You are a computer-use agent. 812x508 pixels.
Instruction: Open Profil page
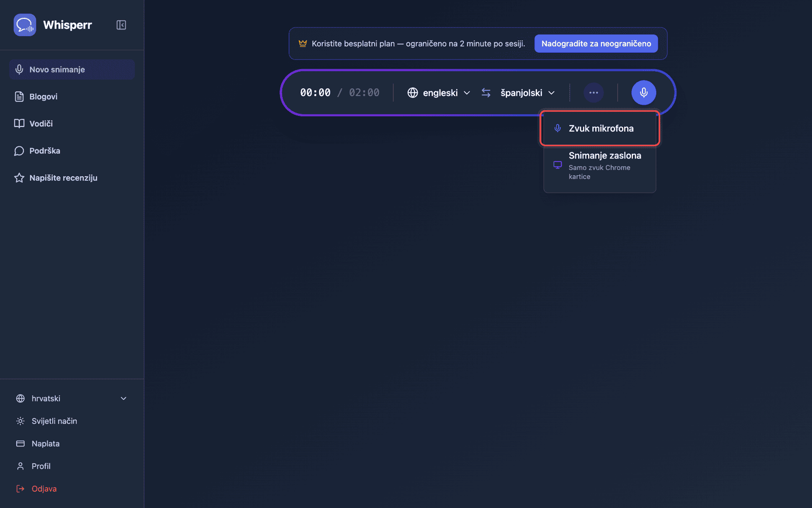[72, 466]
